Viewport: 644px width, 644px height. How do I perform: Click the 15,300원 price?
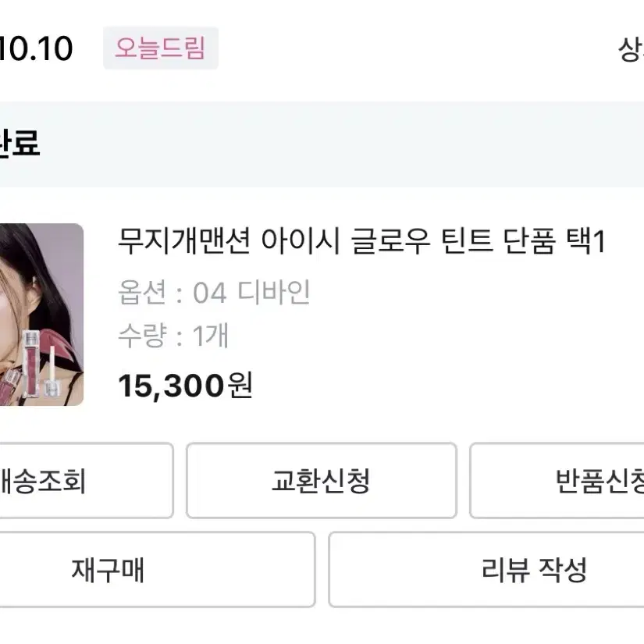pyautogui.click(x=186, y=385)
